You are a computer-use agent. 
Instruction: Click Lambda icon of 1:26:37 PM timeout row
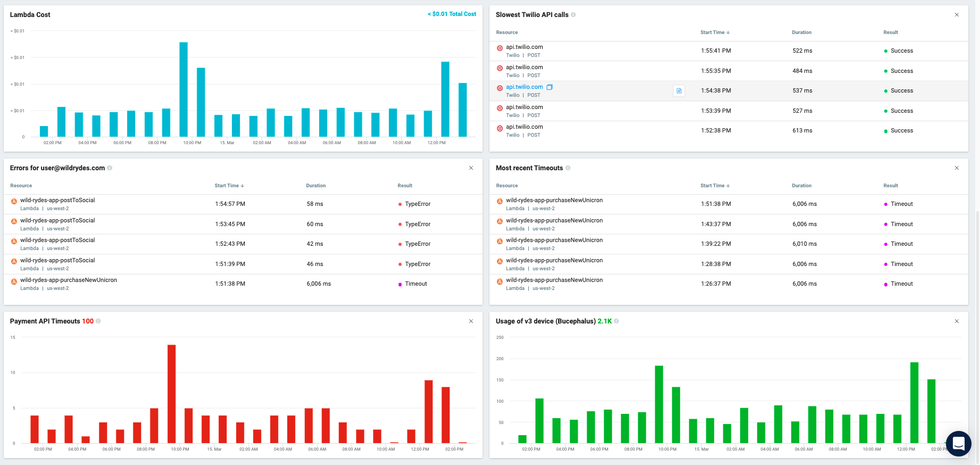pos(500,281)
